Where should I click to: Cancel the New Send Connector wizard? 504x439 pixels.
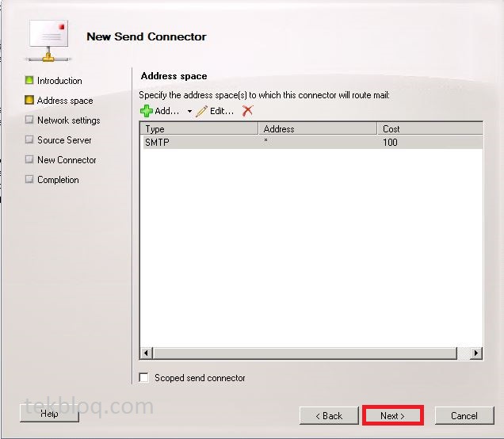(x=464, y=415)
